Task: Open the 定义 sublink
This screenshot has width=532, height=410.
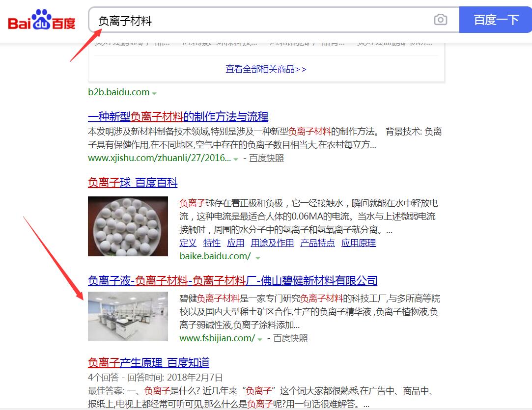Action: tap(188, 243)
